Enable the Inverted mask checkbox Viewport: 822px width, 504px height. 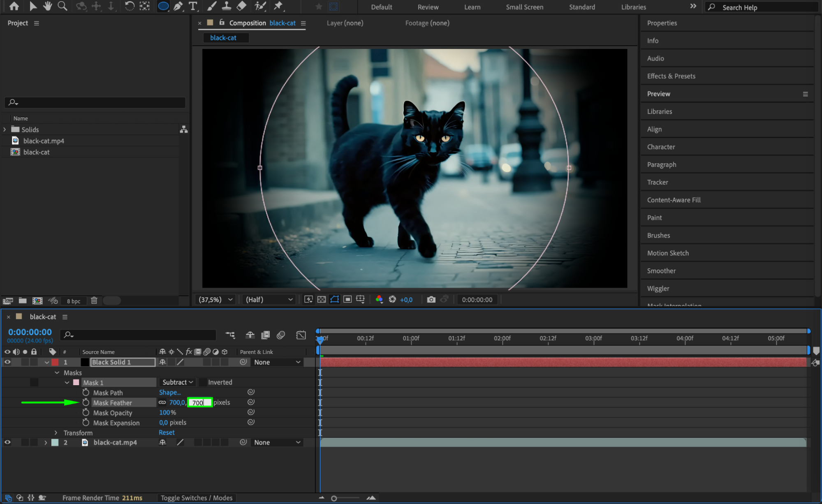point(203,382)
